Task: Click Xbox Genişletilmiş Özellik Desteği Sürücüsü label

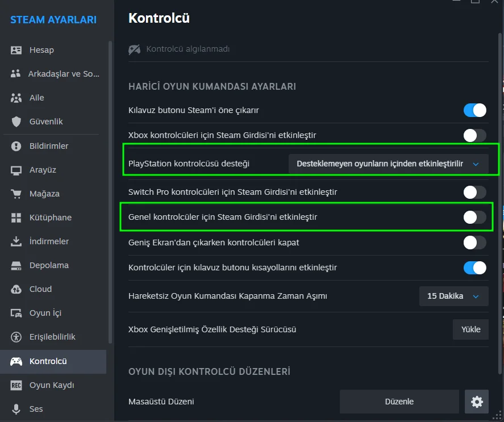Action: pos(212,330)
